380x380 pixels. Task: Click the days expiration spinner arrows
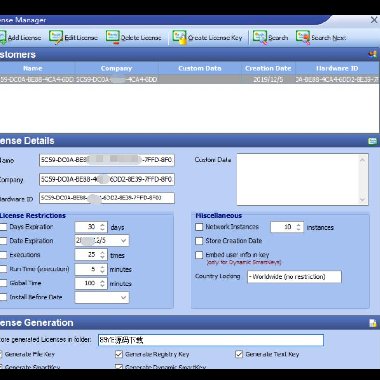point(103,227)
